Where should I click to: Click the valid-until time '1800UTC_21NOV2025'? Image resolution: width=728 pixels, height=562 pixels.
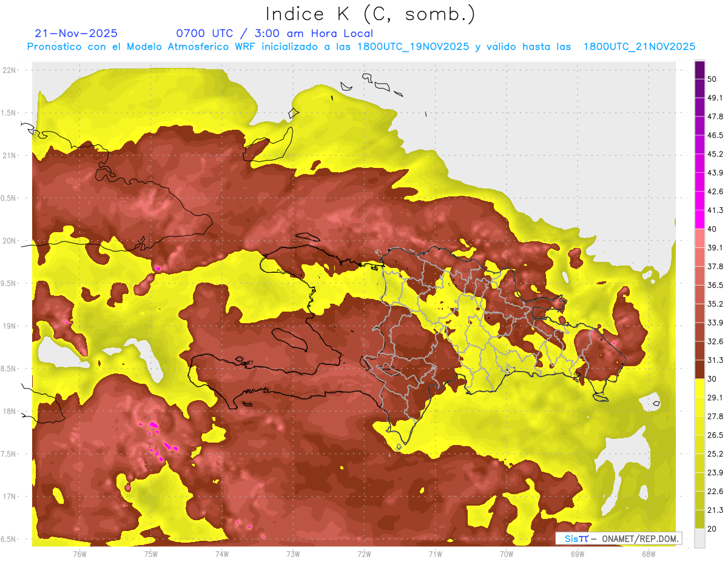[x=639, y=47]
